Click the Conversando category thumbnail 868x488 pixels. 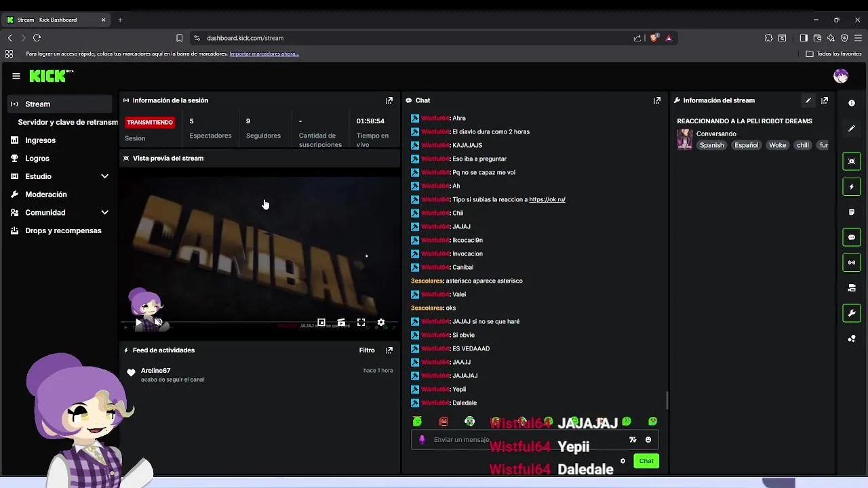coord(685,139)
